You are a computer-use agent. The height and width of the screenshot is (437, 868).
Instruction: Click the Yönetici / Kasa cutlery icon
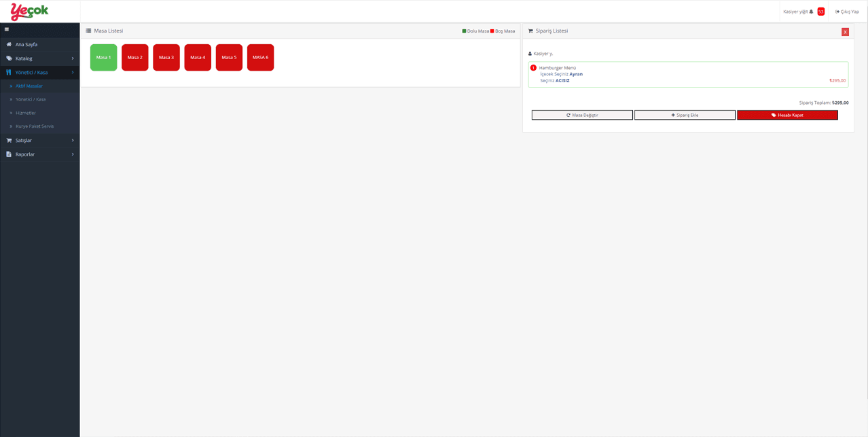click(x=9, y=72)
